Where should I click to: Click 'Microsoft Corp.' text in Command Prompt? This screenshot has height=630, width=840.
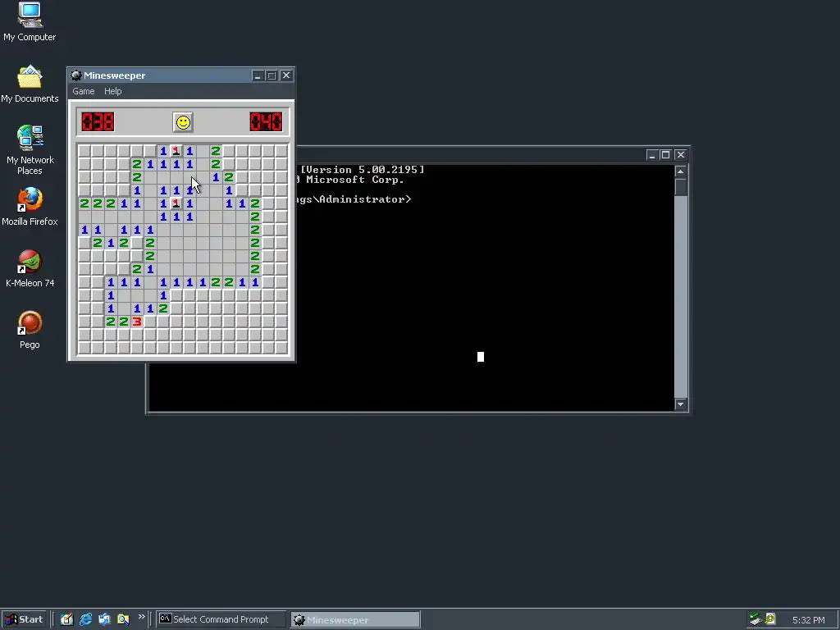[x=354, y=180]
